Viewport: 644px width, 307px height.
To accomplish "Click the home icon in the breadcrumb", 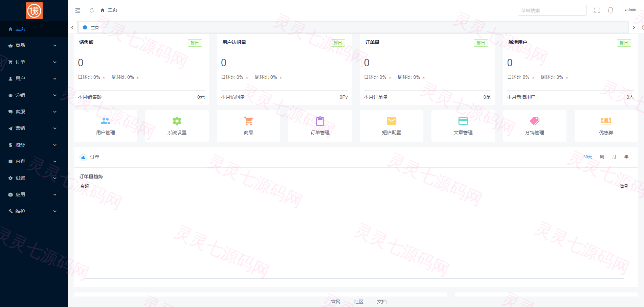I will coord(103,10).
